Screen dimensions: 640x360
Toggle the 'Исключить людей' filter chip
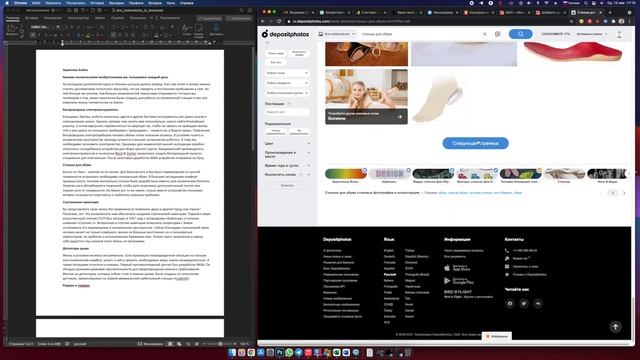point(299,53)
